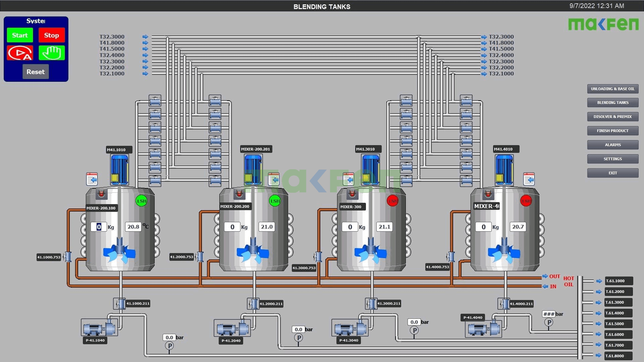Click the weight input field on MIXER-200.100
Image resolution: width=644 pixels, height=362 pixels.
(x=99, y=227)
